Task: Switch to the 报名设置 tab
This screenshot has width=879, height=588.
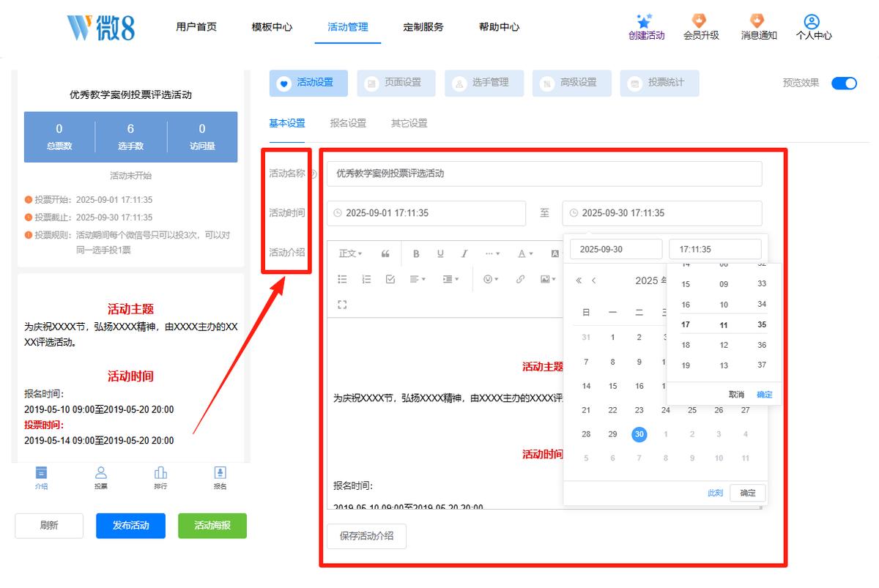Action: click(x=348, y=123)
